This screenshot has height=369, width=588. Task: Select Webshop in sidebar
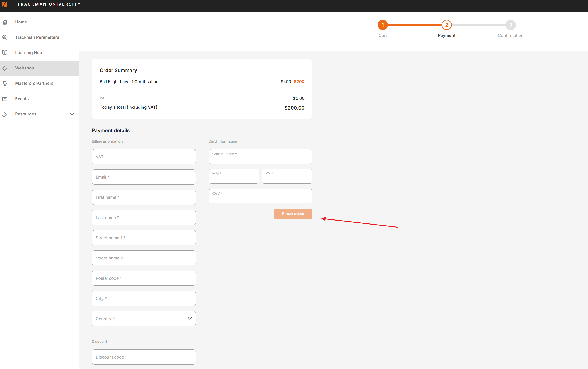(39, 68)
